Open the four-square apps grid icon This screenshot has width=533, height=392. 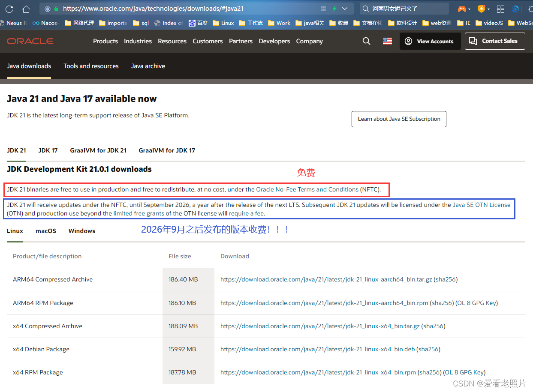click(500, 9)
